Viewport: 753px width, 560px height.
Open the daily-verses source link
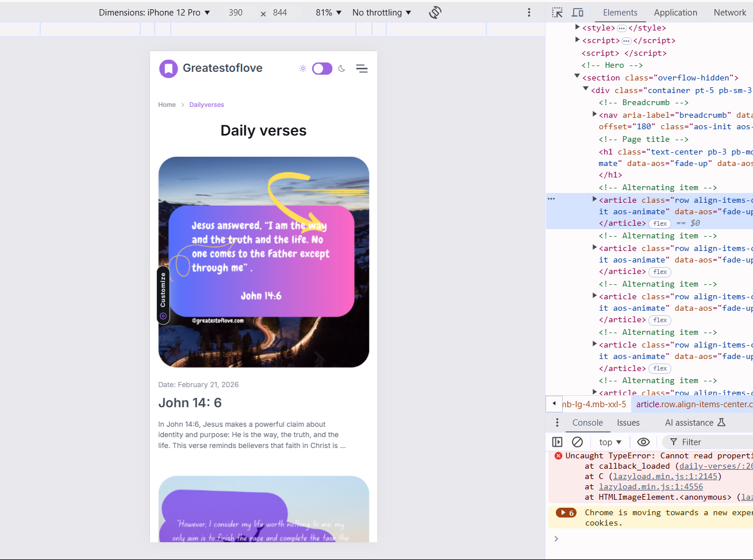[x=716, y=466]
